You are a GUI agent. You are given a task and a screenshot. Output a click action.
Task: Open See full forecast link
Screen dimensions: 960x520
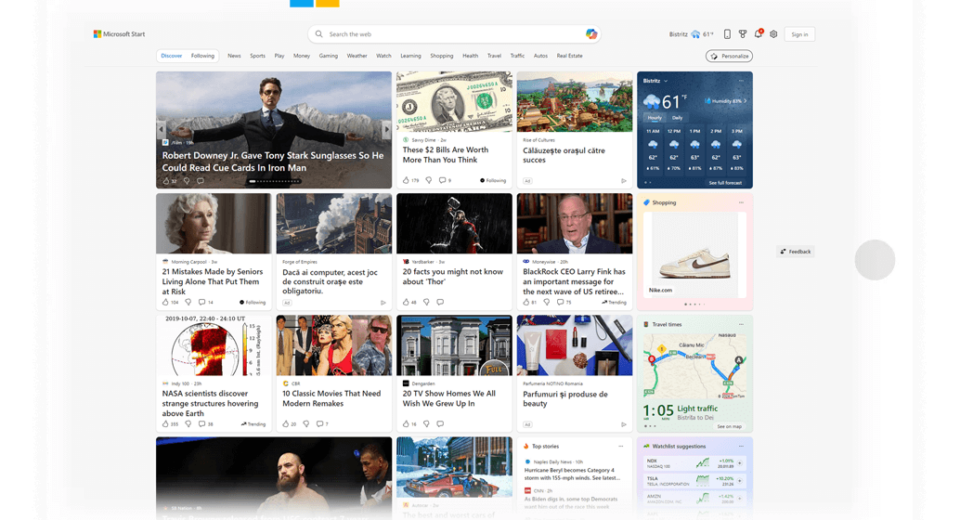pyautogui.click(x=725, y=183)
